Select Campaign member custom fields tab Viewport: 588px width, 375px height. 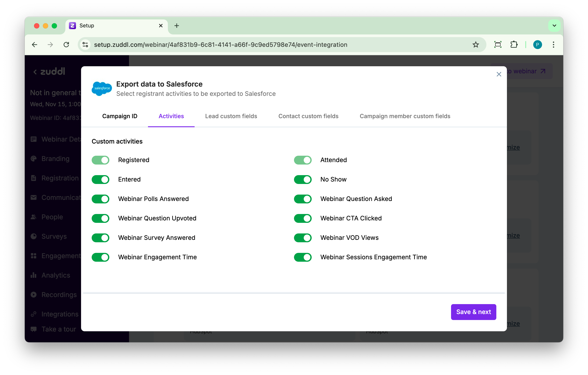click(405, 116)
